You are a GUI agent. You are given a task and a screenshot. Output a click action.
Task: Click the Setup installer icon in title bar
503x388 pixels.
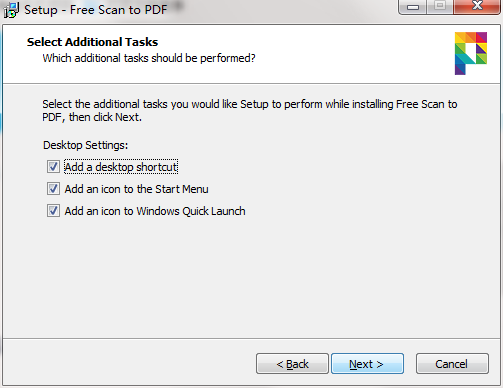pos(11,10)
